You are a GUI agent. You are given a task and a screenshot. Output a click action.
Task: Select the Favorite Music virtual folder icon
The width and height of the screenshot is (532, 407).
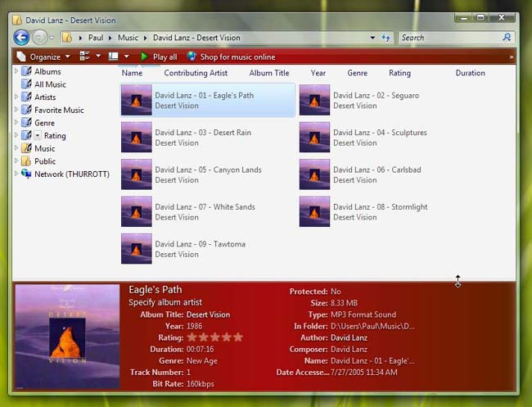tap(26, 110)
